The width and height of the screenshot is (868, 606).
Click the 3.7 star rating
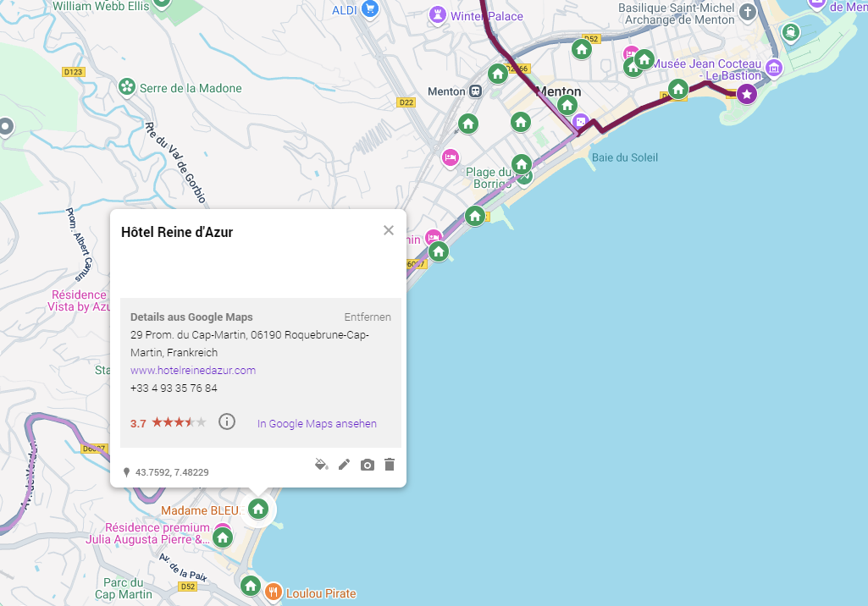point(169,423)
